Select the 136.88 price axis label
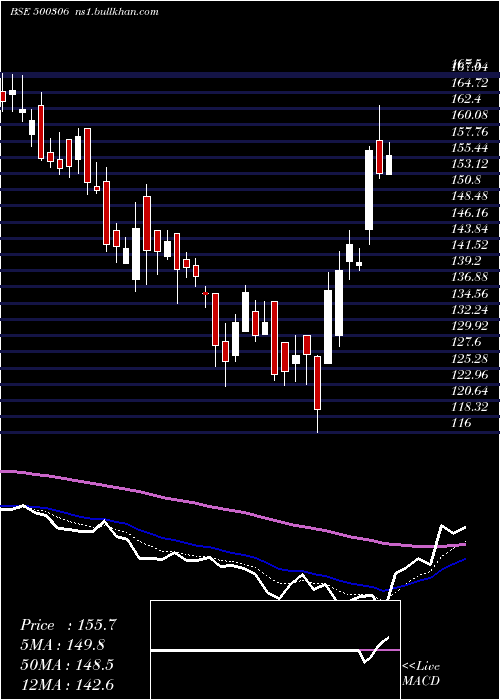500x700 pixels. tap(470, 277)
